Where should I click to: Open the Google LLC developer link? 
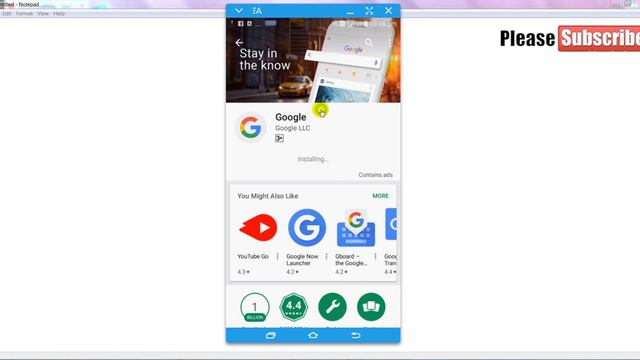pos(292,128)
